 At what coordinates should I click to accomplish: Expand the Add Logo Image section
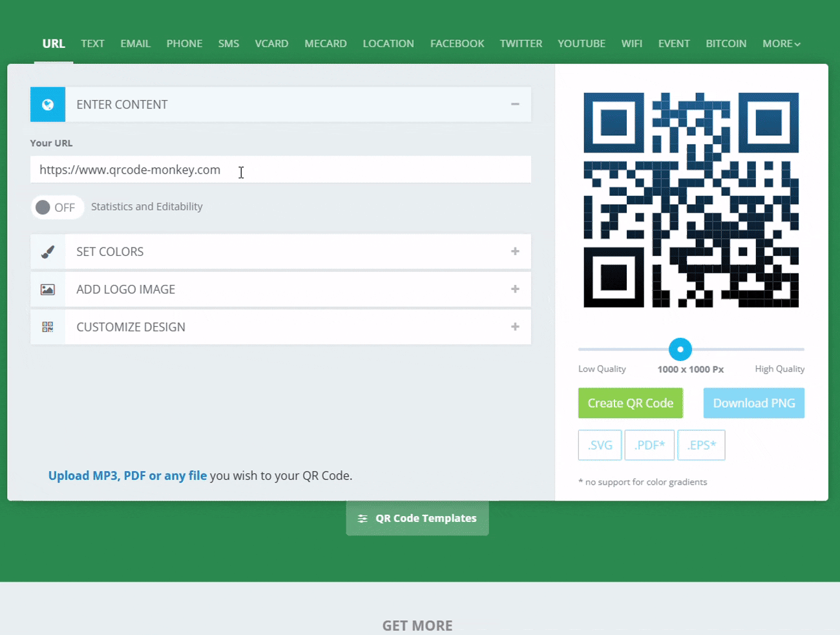point(515,289)
